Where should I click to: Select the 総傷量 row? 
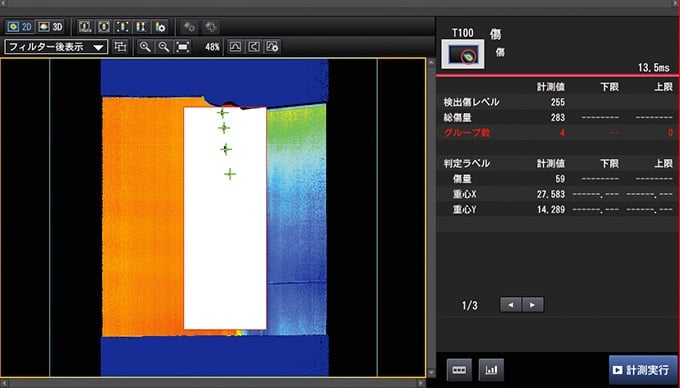(558, 117)
